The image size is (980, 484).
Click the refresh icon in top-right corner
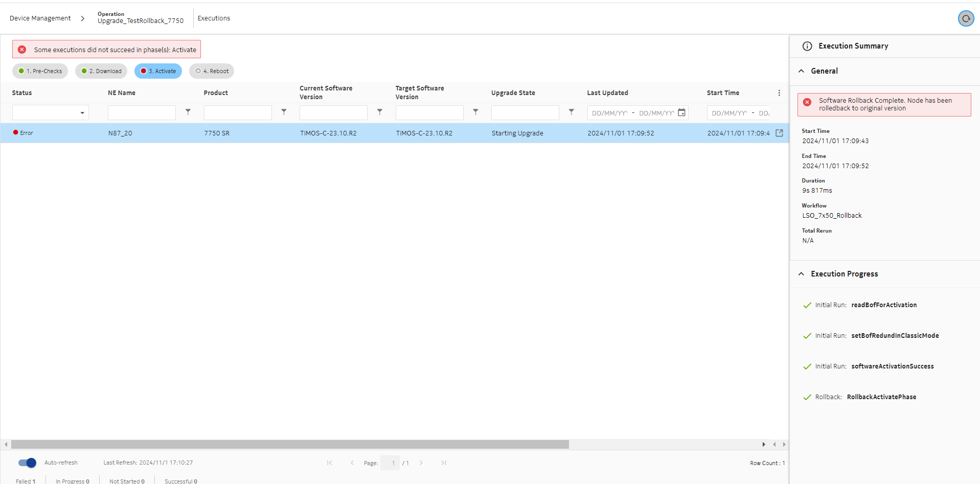(965, 18)
